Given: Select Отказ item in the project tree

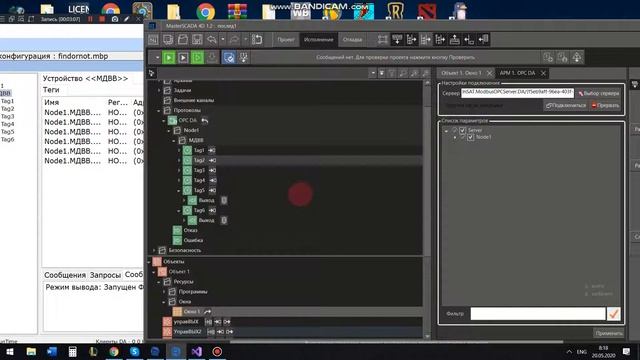Looking at the screenshot, I should click(x=190, y=230).
